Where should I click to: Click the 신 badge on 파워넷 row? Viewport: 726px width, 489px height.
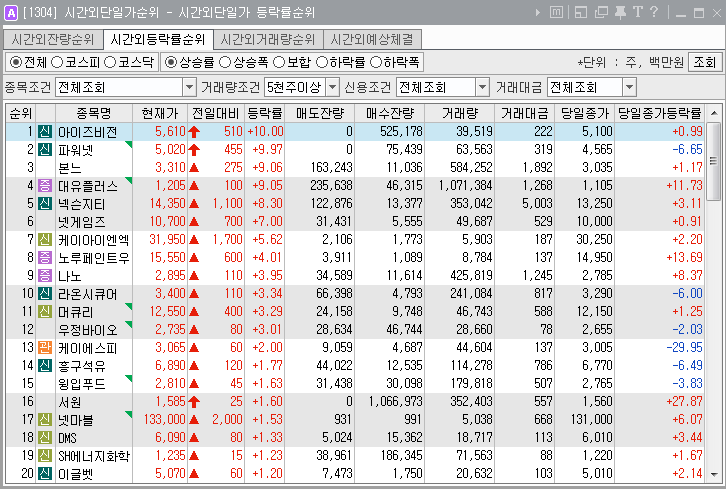[x=45, y=150]
